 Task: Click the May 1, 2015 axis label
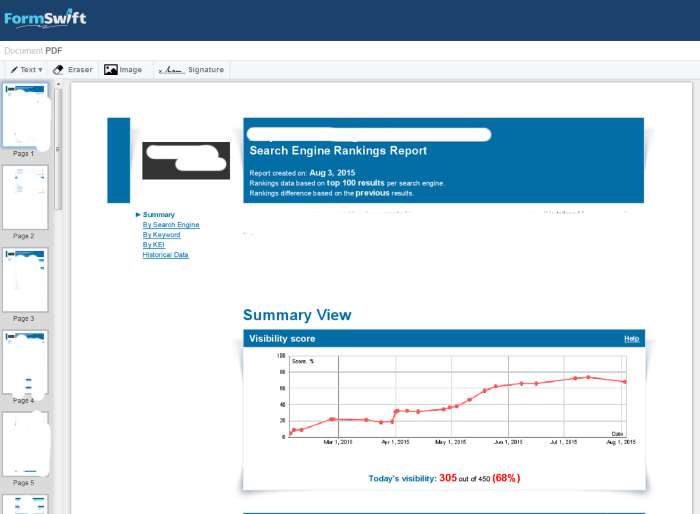[x=450, y=442]
